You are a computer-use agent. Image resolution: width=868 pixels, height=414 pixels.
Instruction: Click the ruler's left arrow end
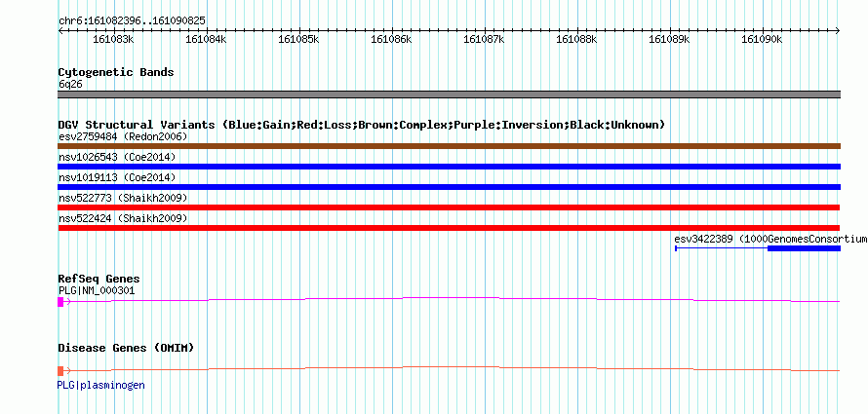pyautogui.click(x=60, y=31)
